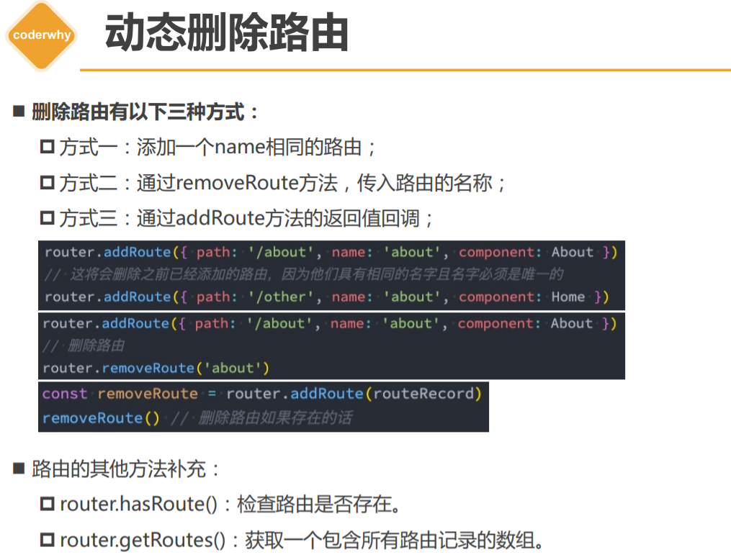731x560 pixels.
Task: Click the comment 这将会删除之前已经添加的路由
Action: pyautogui.click(x=304, y=274)
